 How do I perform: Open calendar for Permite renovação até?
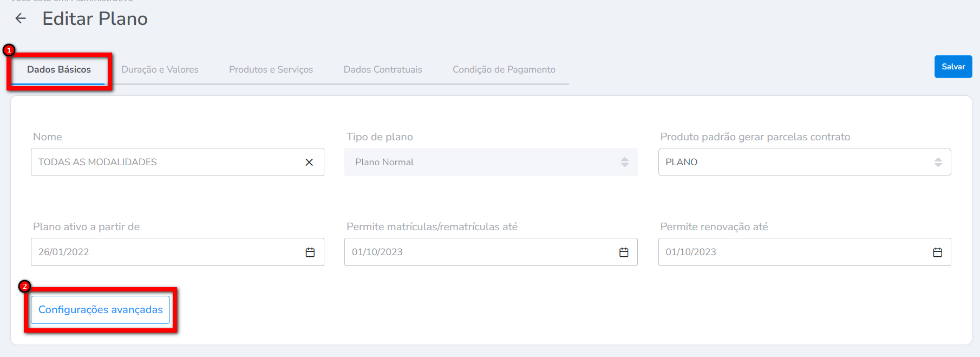937,252
